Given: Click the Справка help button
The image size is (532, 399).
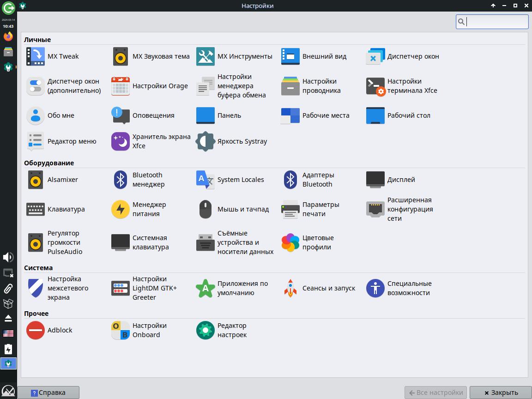Looking at the screenshot, I should 48,393.
